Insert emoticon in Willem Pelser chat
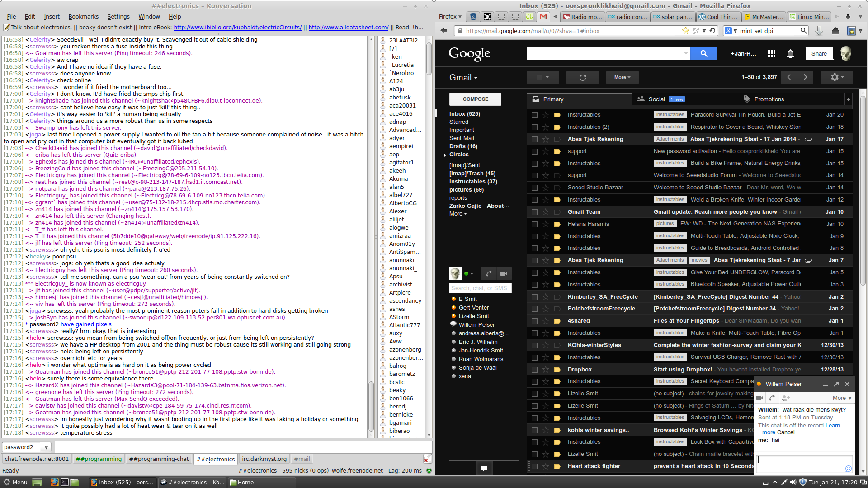The height and width of the screenshot is (488, 868). click(x=848, y=469)
